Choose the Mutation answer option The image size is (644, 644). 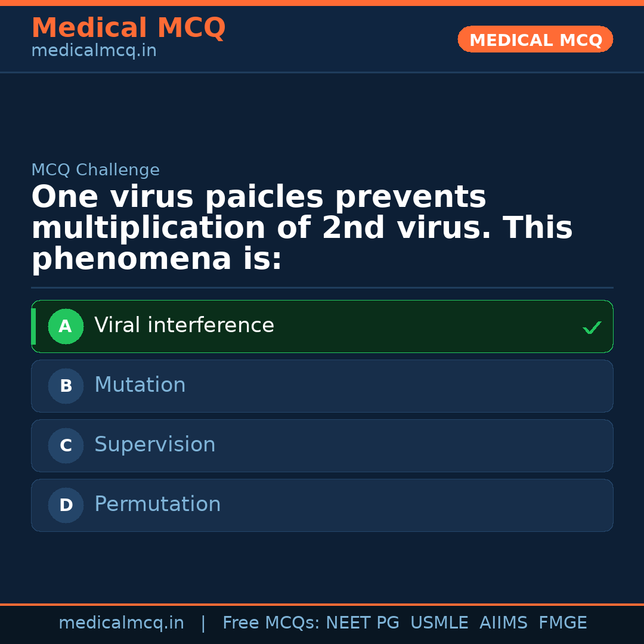[x=140, y=385]
